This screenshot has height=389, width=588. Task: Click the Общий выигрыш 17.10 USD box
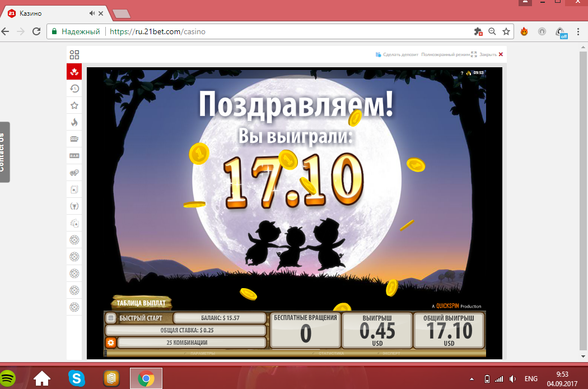449,330
